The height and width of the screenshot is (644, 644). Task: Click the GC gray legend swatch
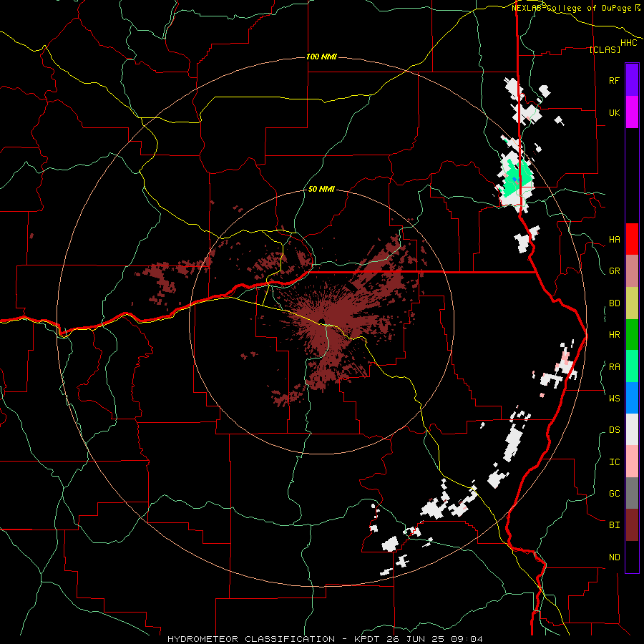click(632, 493)
